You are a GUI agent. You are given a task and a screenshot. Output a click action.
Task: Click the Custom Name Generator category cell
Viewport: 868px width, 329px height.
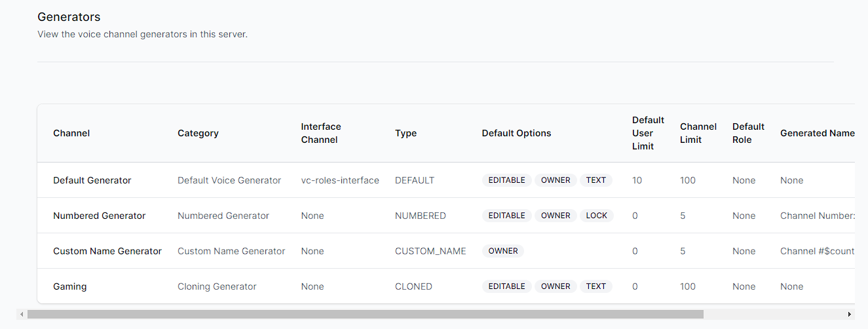(x=231, y=251)
